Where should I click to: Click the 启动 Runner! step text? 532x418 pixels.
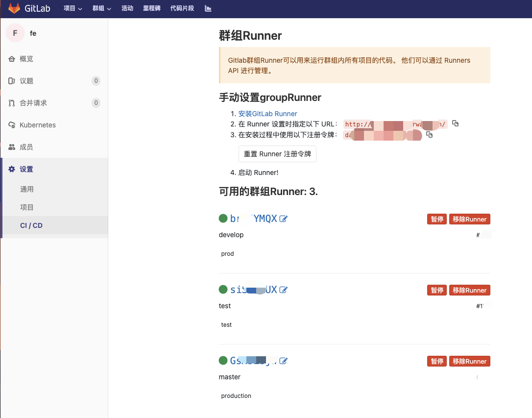click(258, 172)
